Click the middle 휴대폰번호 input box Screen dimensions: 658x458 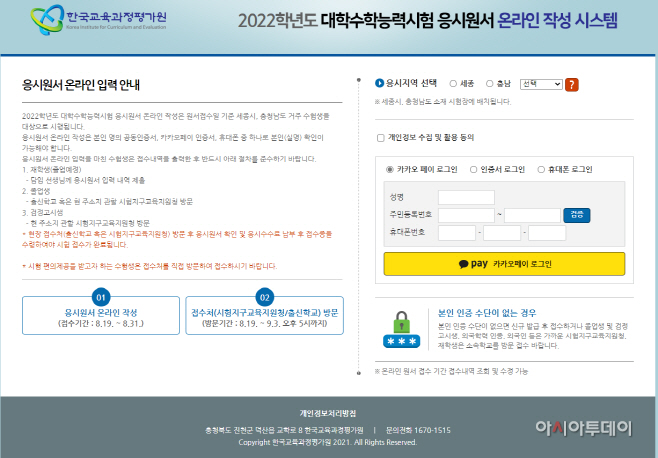point(502,233)
